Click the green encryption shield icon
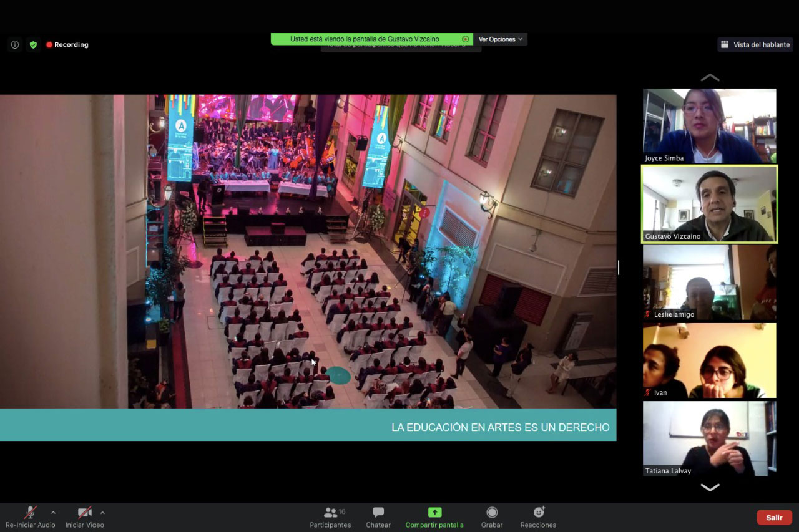799x532 pixels. pos(33,45)
